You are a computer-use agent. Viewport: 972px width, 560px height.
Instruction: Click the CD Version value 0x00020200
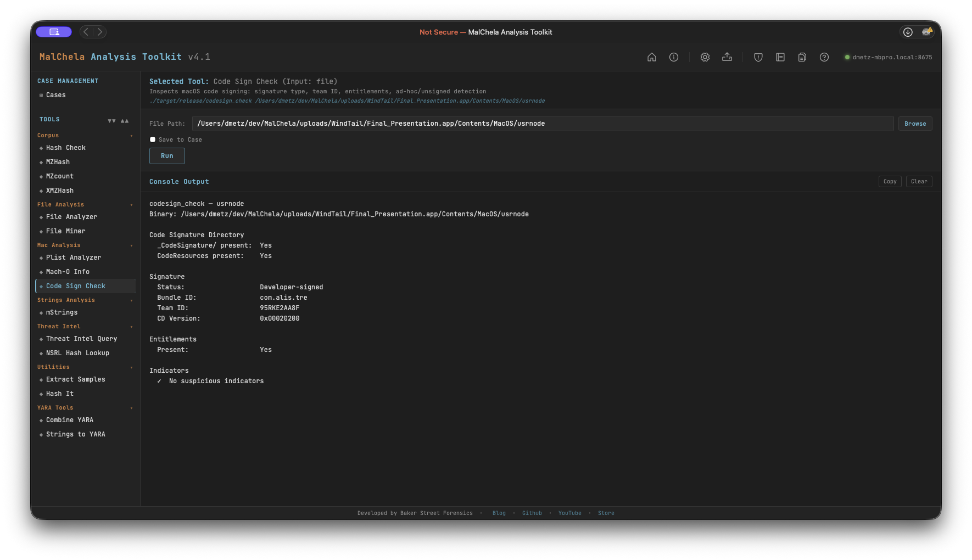pos(280,318)
